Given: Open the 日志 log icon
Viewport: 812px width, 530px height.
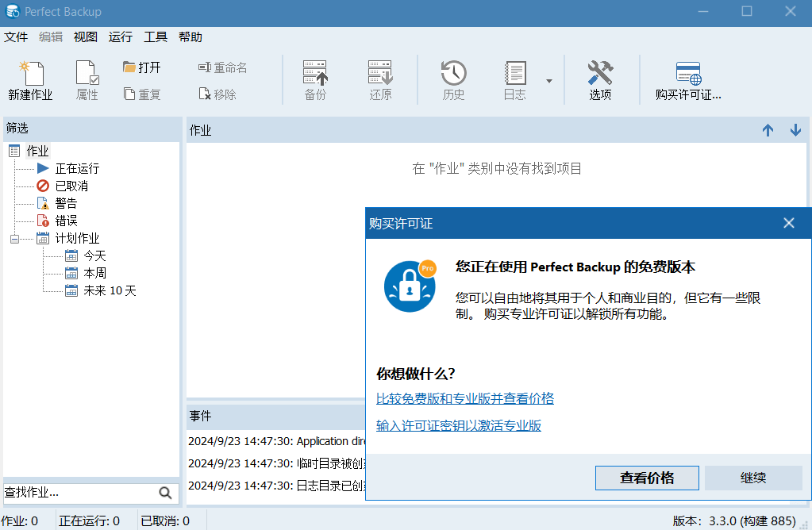Looking at the screenshot, I should (515, 80).
